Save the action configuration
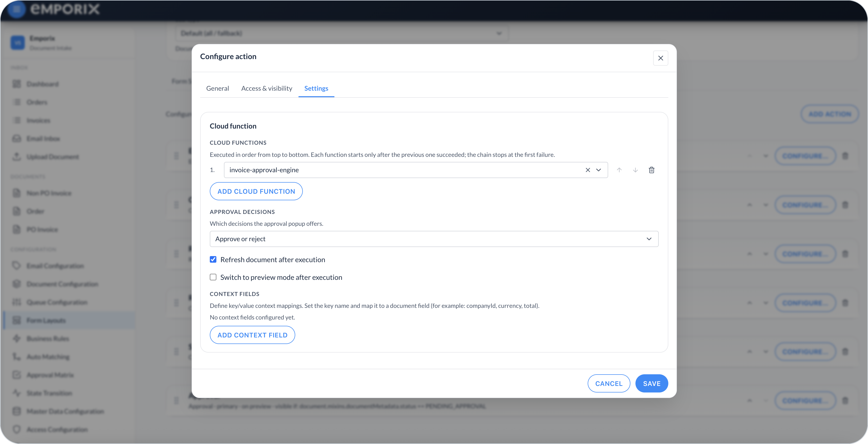Screen dimensions: 868x444 click(651, 383)
